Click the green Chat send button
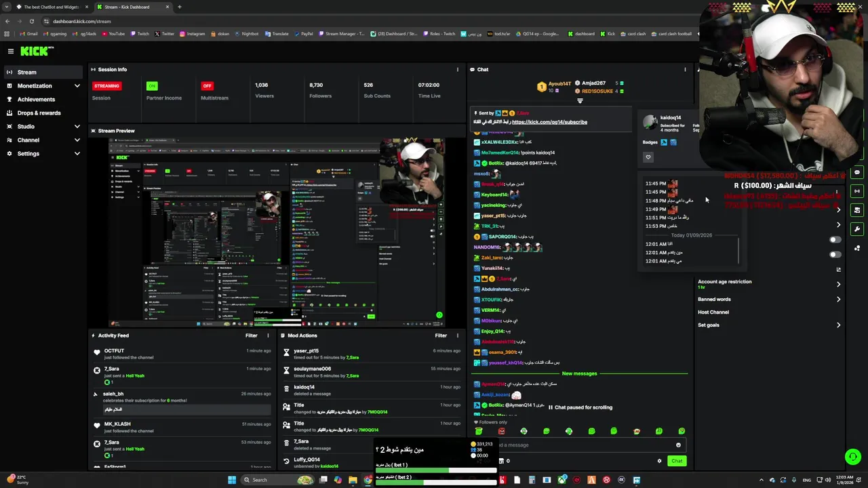The image size is (868, 488). [x=677, y=461]
